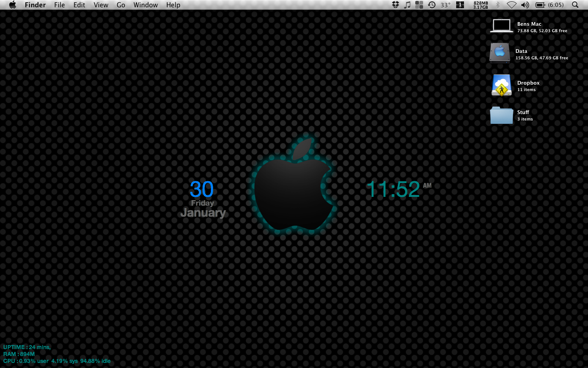588x368 pixels.
Task: Click the Dropbox desktop label
Action: (x=528, y=83)
